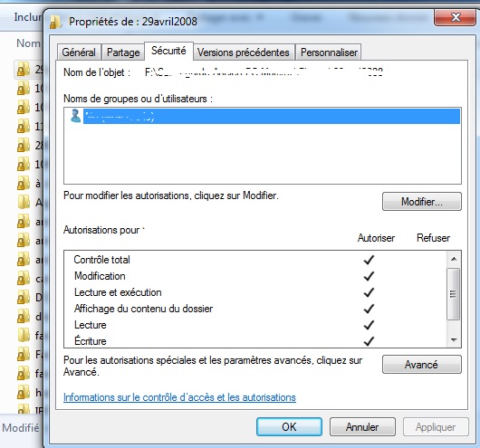Click the Appliquer button

436,426
